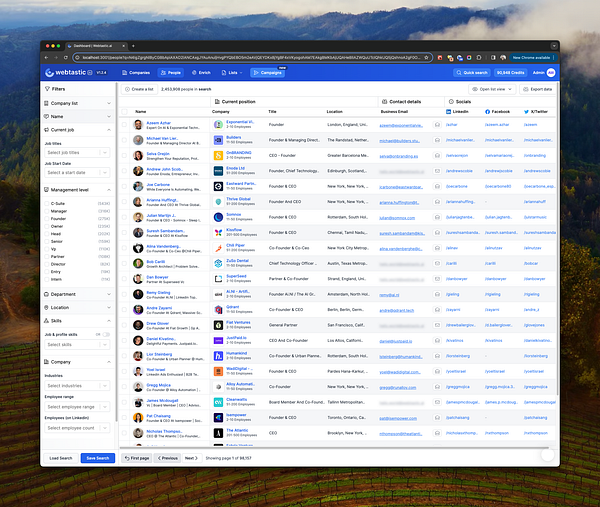
Task: Collapse the Management level section
Action: 78,190
